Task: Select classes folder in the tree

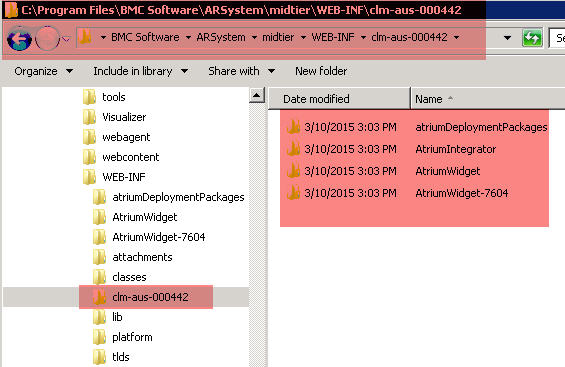Action: [129, 277]
